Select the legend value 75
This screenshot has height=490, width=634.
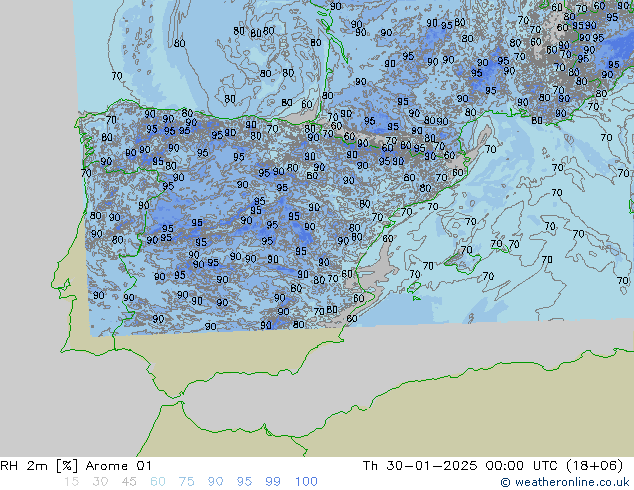[186, 482]
